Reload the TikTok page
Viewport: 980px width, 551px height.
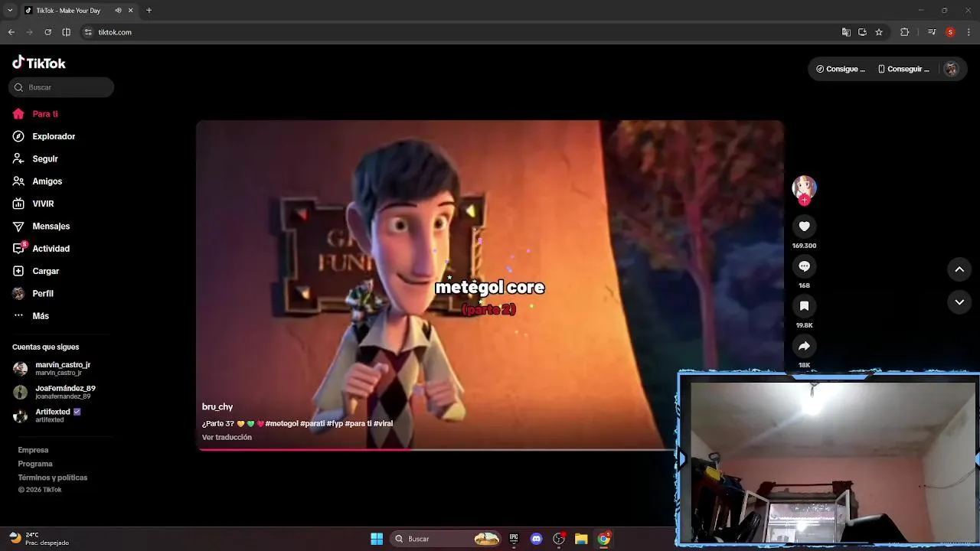tap(47, 32)
